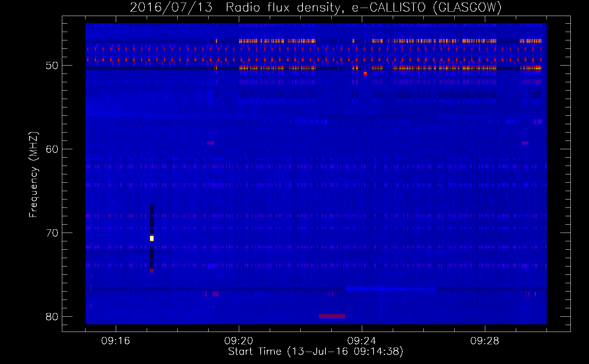Click the isolated red spot just below 50 MHz near 09:24

click(x=365, y=74)
